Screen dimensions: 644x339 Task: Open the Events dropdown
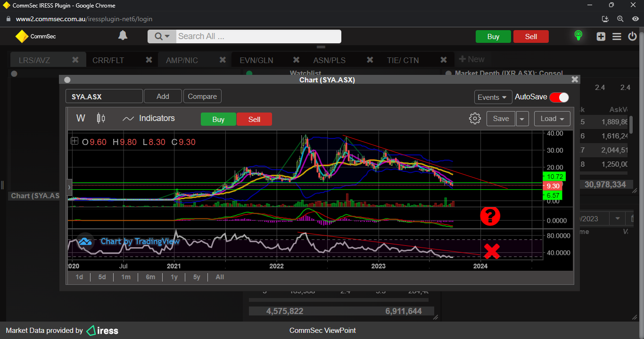493,97
